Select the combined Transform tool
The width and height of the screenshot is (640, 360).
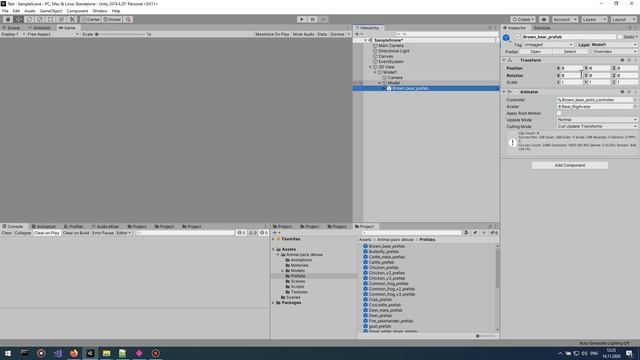click(x=61, y=19)
